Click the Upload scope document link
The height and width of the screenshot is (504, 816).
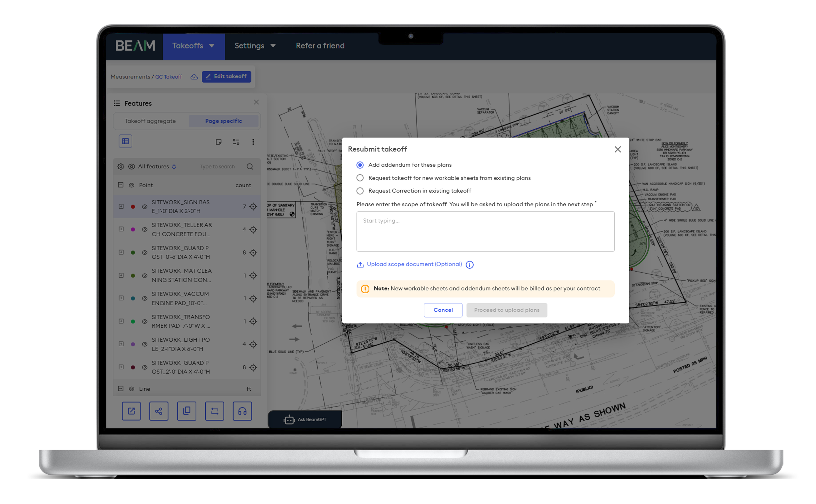(415, 264)
